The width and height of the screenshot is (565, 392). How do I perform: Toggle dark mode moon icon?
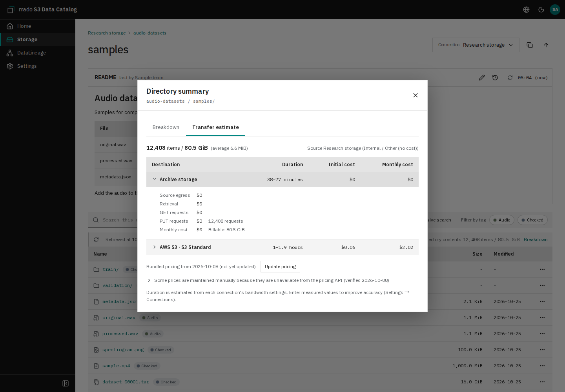(x=541, y=9)
